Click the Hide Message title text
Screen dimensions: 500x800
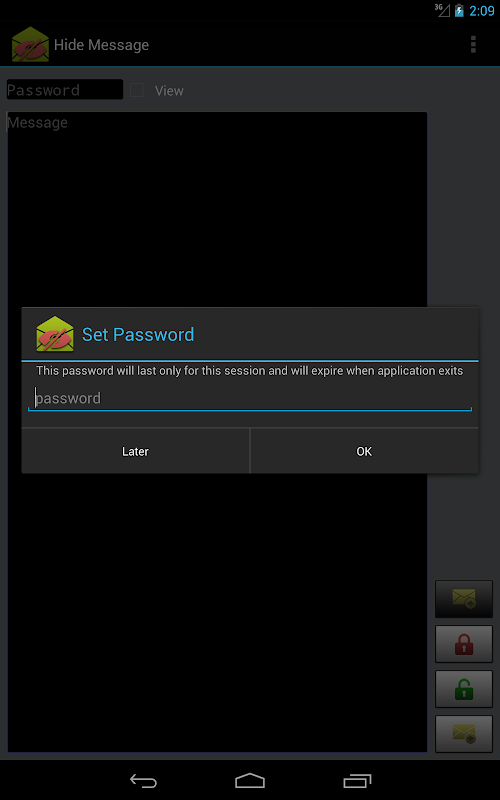(x=102, y=45)
